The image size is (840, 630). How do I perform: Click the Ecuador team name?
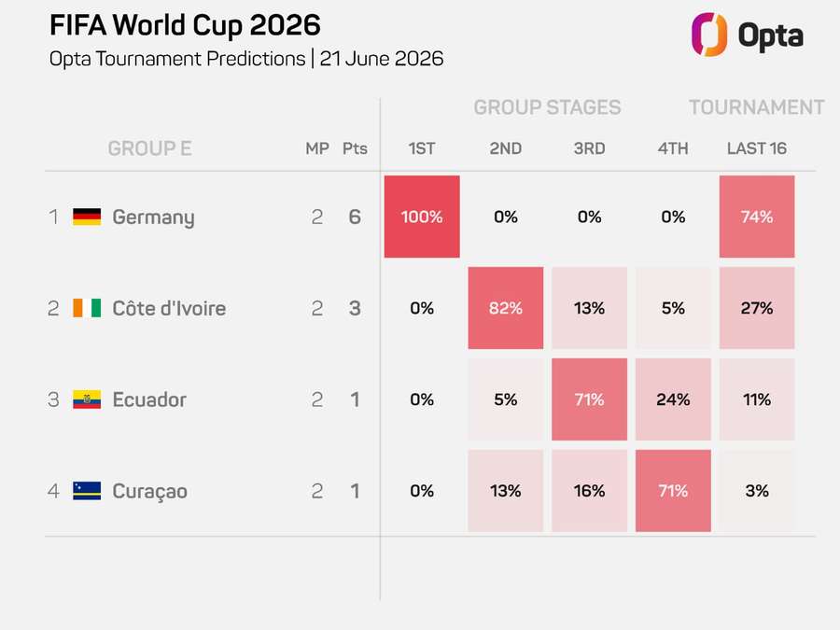click(x=149, y=399)
